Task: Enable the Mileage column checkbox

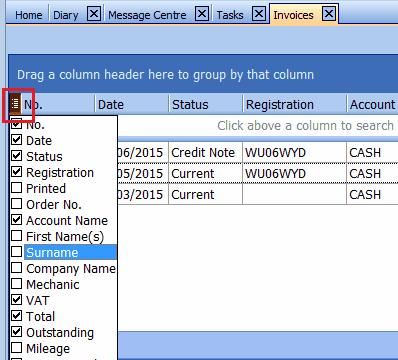Action: click(x=17, y=348)
